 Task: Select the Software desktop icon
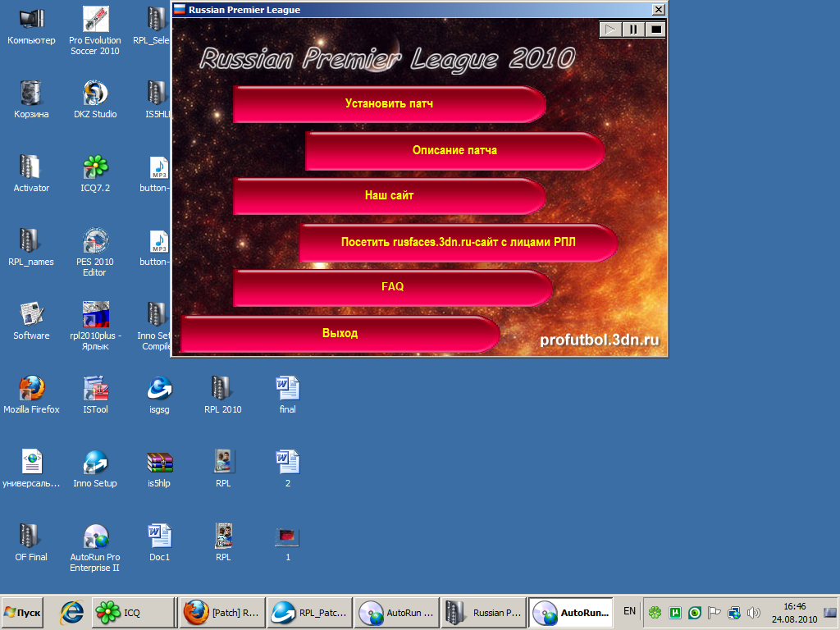pyautogui.click(x=31, y=322)
